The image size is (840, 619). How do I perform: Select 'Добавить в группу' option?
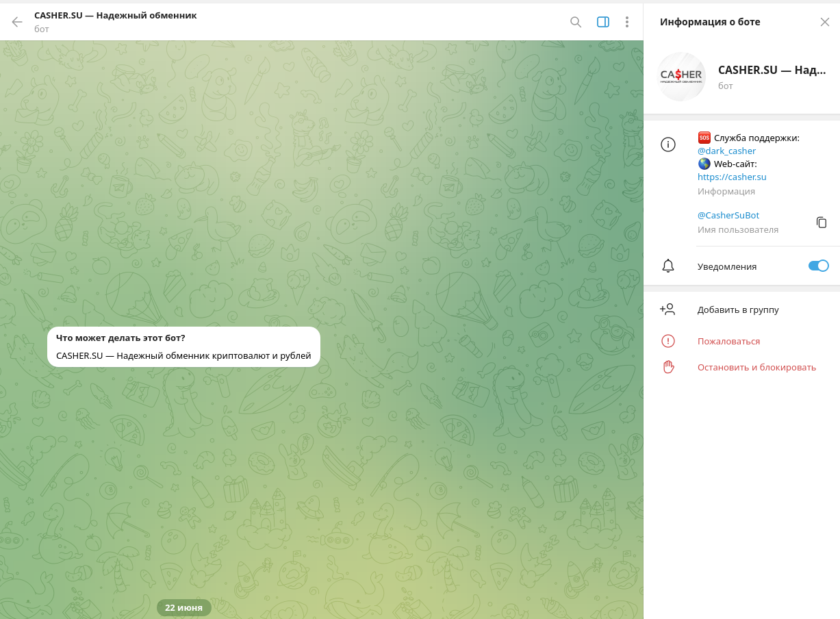738,309
